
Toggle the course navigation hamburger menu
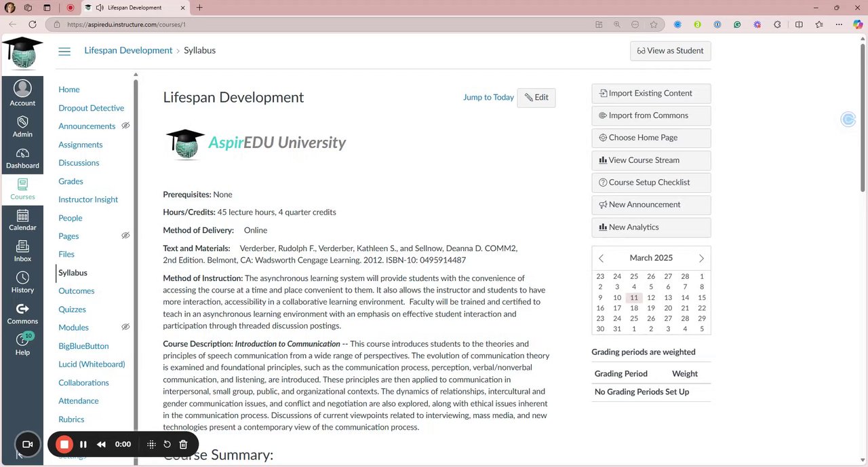[64, 51]
